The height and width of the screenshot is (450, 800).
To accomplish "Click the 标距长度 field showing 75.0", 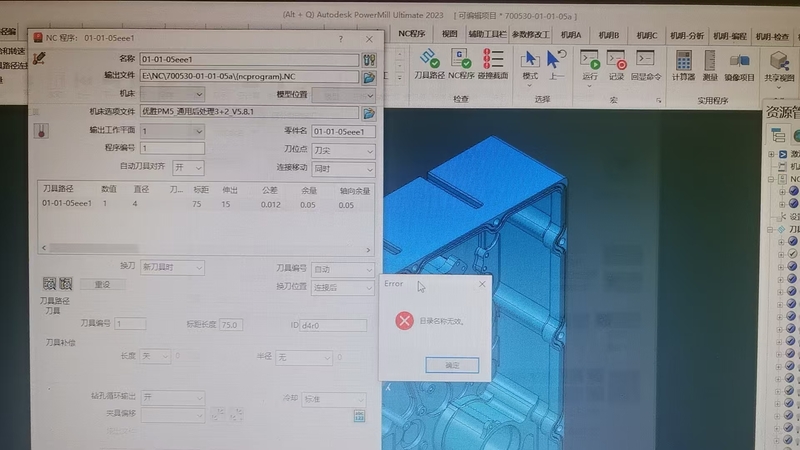I will (231, 324).
